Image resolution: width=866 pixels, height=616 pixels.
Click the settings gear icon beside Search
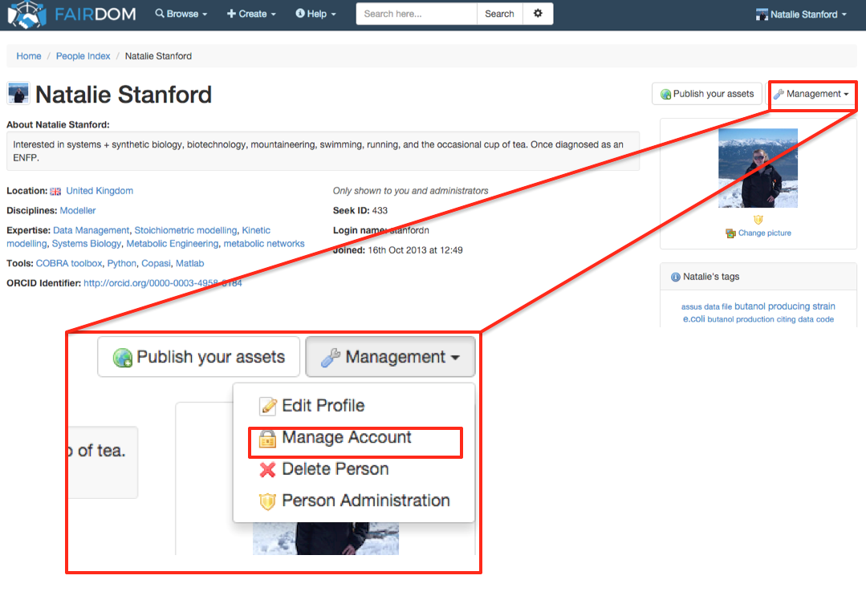point(538,14)
